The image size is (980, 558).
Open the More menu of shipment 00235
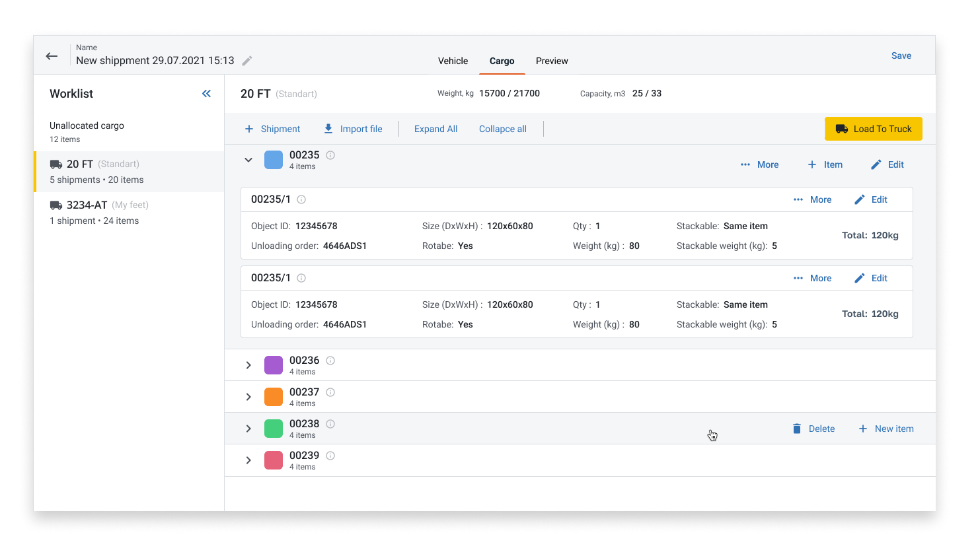click(759, 164)
